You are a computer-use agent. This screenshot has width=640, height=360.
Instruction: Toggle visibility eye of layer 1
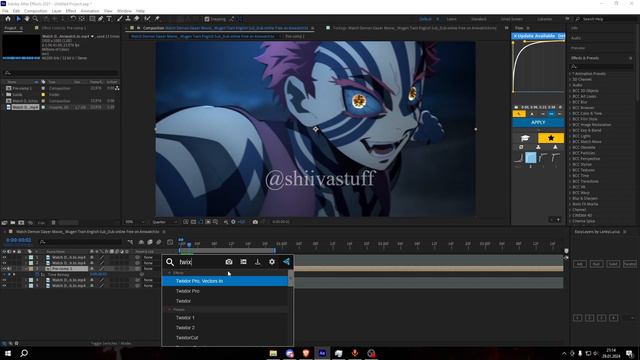4,258
